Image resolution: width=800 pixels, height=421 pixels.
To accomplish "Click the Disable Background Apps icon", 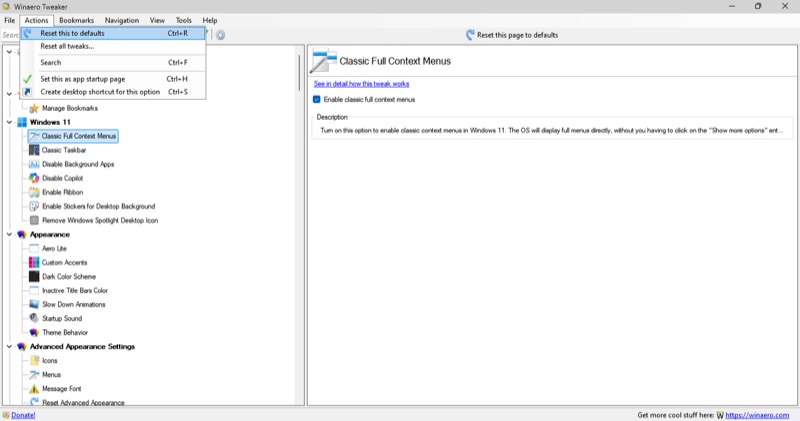I will pyautogui.click(x=34, y=164).
